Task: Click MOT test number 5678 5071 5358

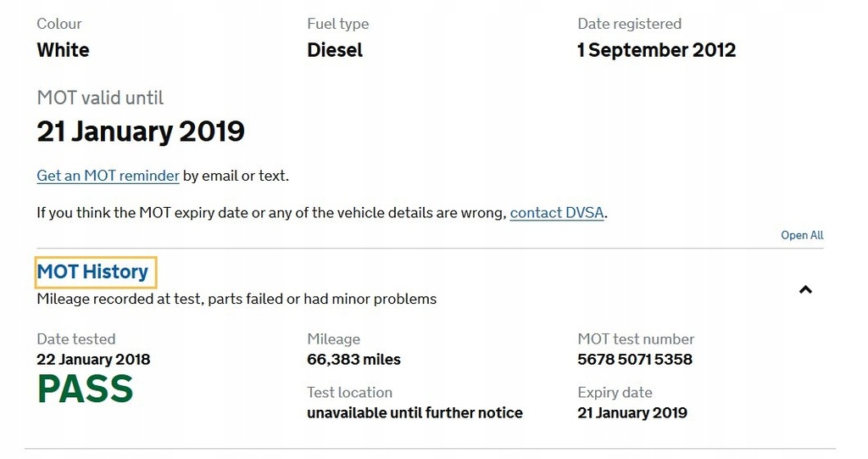Action: pyautogui.click(x=634, y=359)
